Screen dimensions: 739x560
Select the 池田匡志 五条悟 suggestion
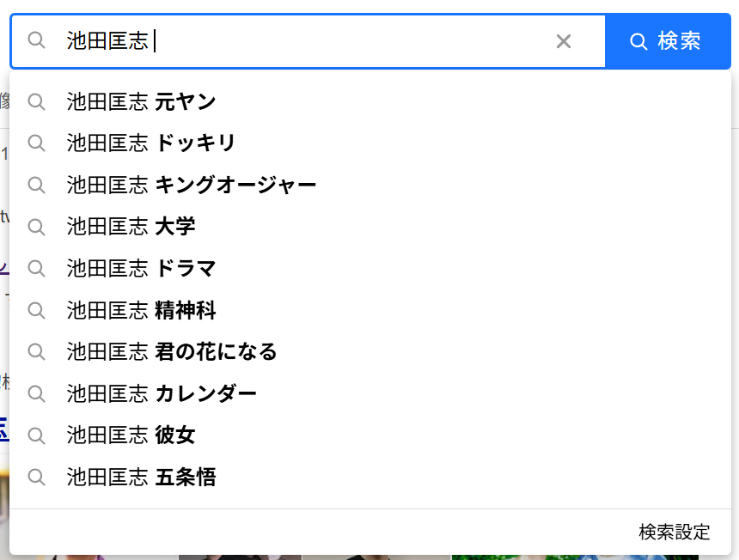click(370, 477)
